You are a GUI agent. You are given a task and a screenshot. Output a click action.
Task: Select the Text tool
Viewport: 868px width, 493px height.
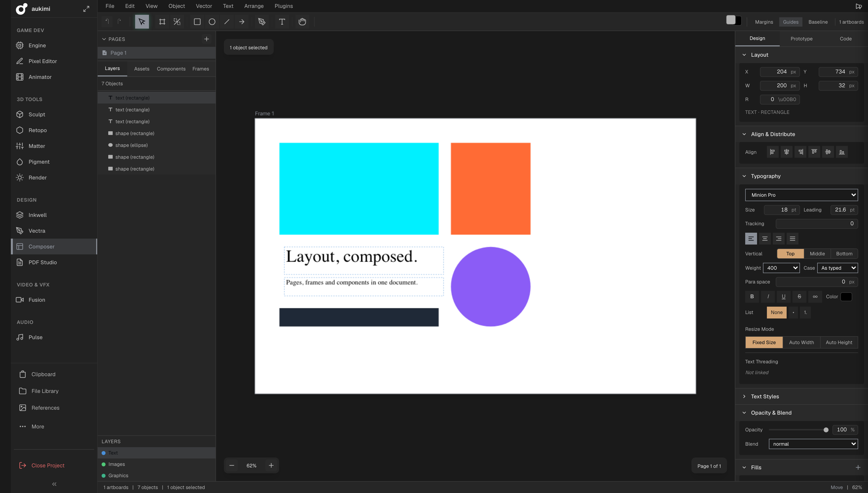tap(282, 22)
